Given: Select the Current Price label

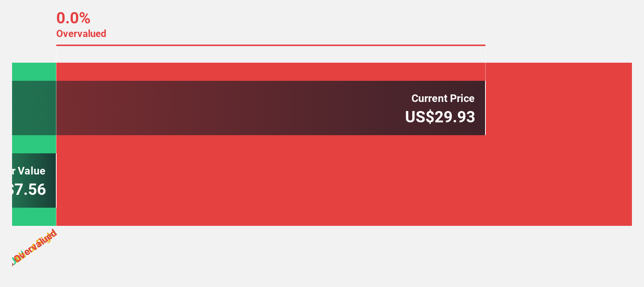Looking at the screenshot, I should pos(443,98).
